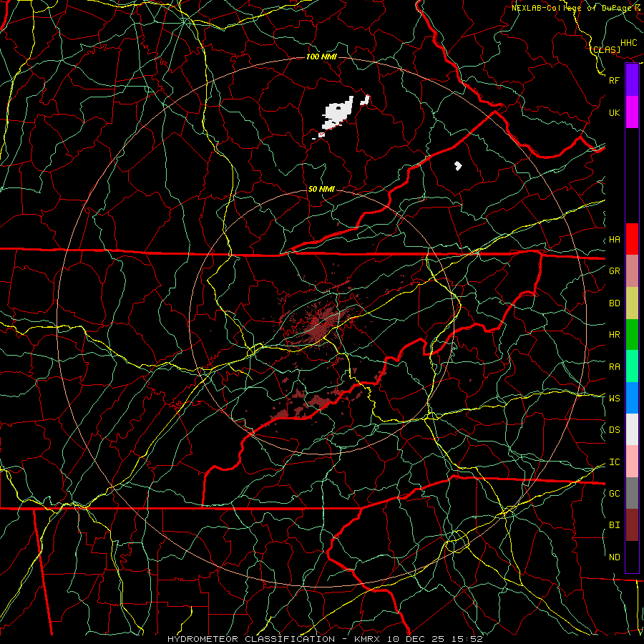Pick the HR green legend swatch
The width and height of the screenshot is (644, 644).
coord(632,334)
